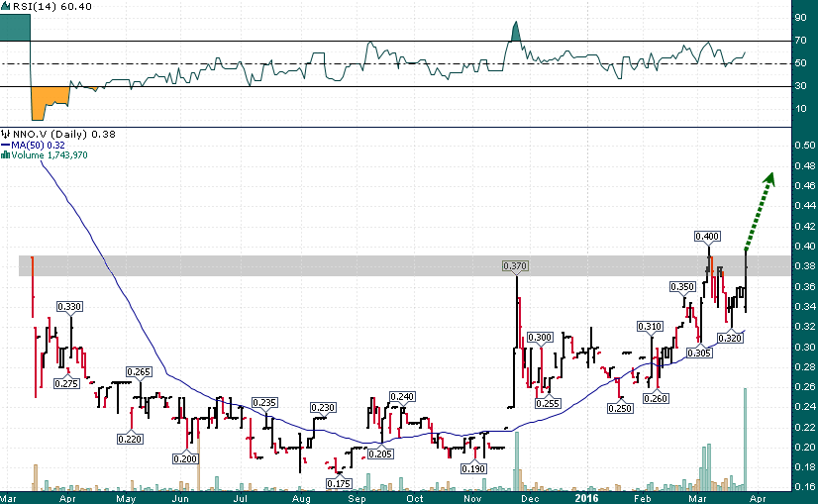
Task: Select the 0.275 price low label
Action: click(66, 383)
